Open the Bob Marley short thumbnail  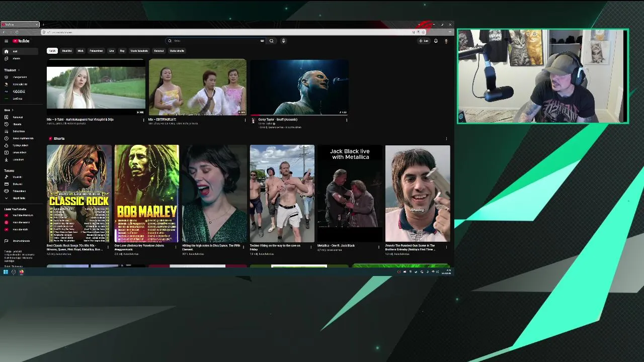(146, 194)
